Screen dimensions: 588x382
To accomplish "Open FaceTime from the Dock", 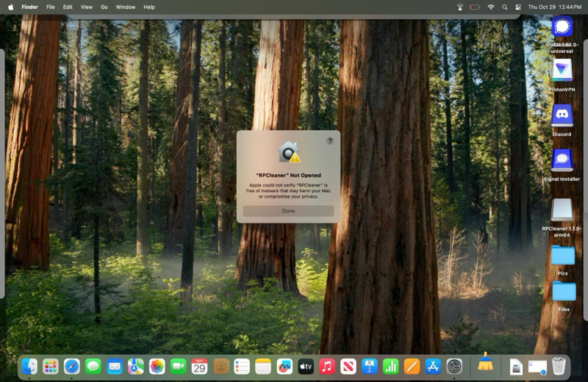I will [x=178, y=367].
